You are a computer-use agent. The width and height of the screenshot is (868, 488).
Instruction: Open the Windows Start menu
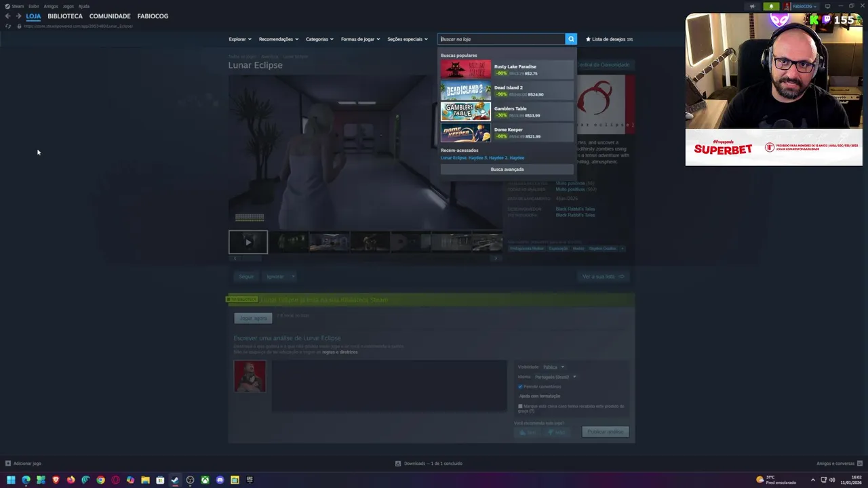pyautogui.click(x=11, y=480)
